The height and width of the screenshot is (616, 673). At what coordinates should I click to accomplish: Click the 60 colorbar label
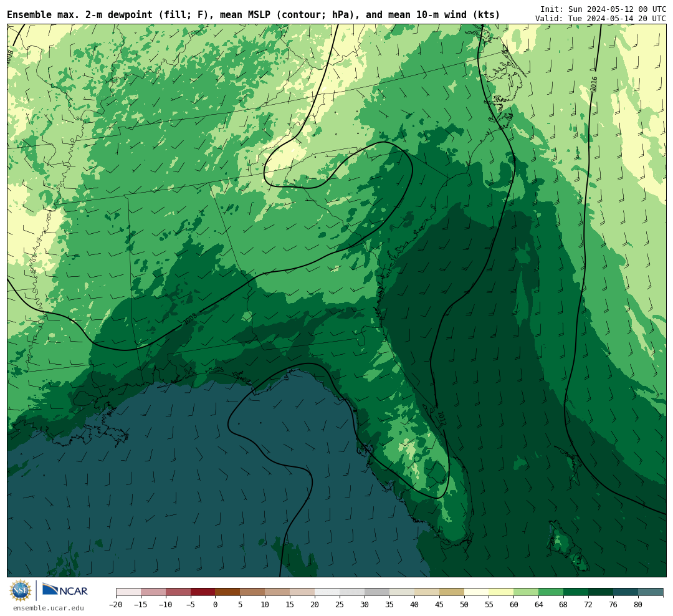(514, 605)
